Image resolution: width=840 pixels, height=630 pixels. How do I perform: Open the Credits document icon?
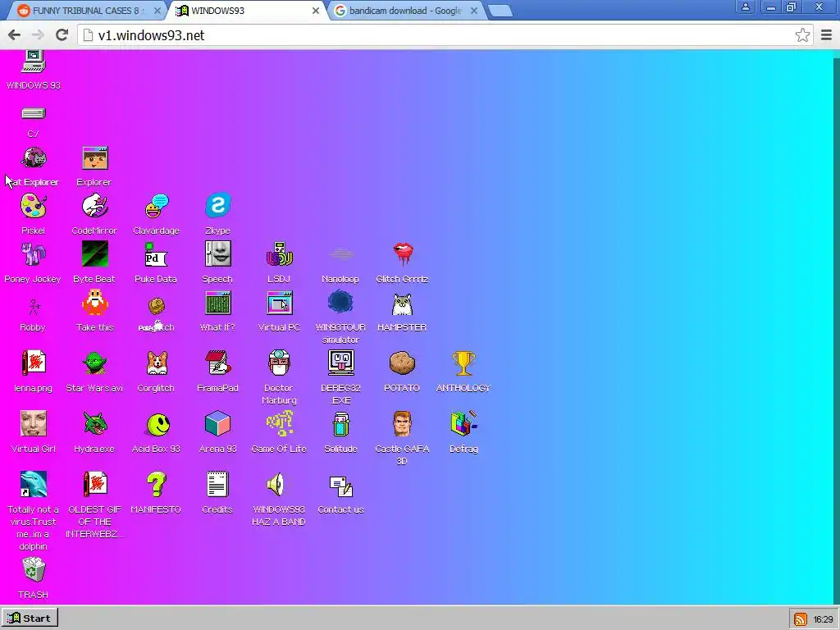pos(217,484)
